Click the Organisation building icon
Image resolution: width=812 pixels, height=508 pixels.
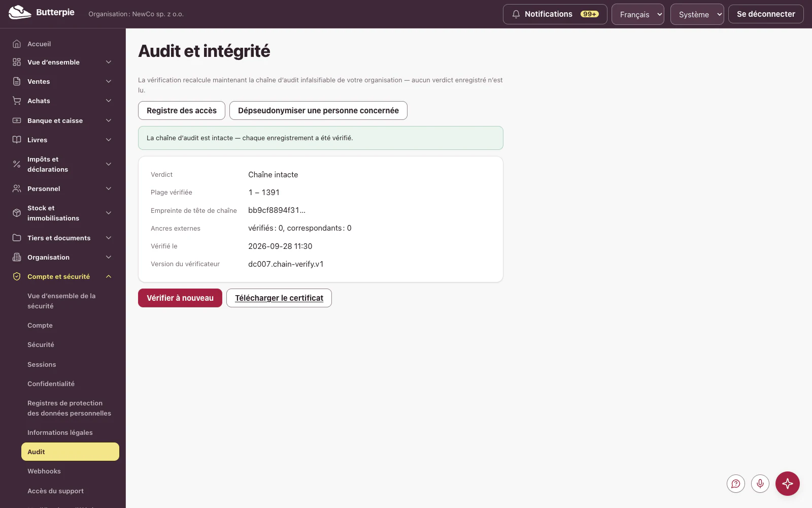tap(17, 257)
